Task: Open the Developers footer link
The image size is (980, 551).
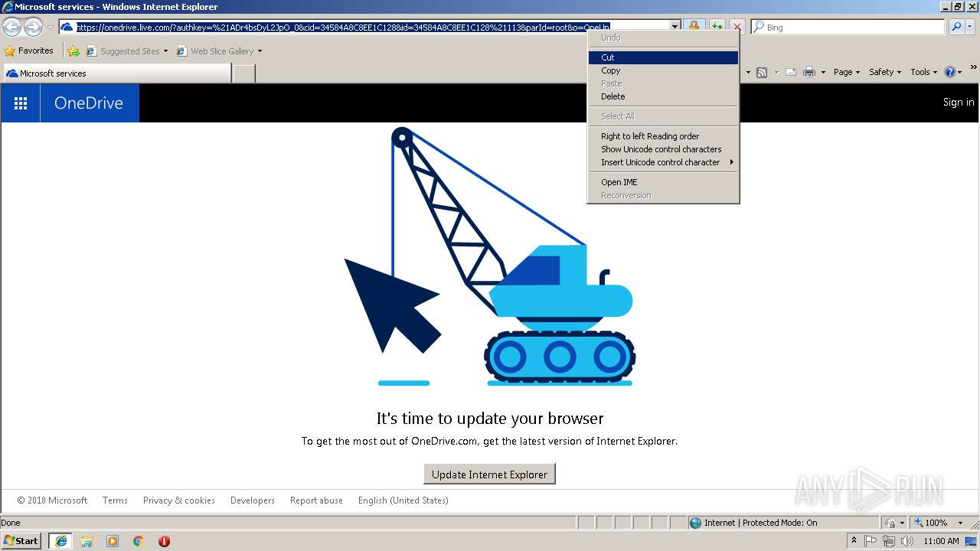Action: [252, 500]
